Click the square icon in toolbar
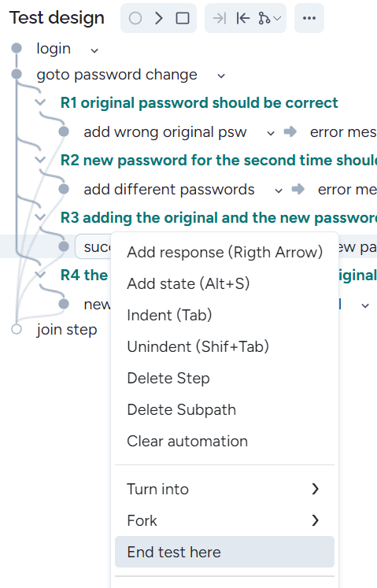This screenshot has width=377, height=588. pyautogui.click(x=183, y=18)
